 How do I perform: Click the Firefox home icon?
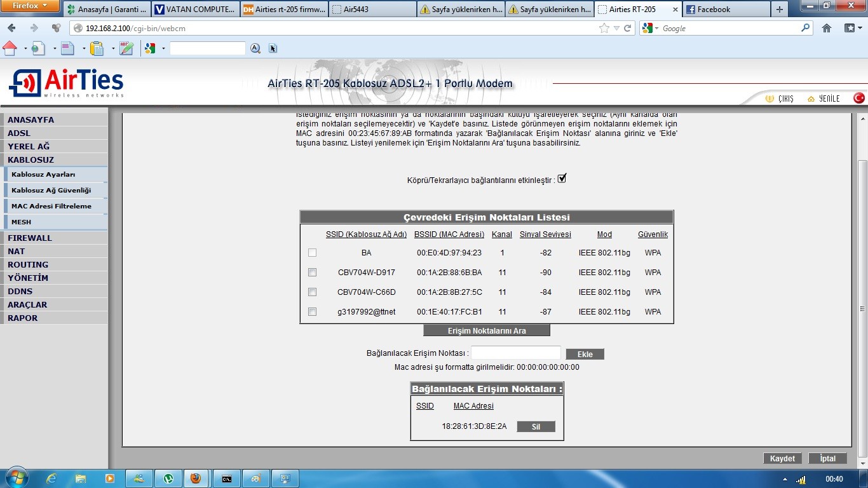click(827, 28)
